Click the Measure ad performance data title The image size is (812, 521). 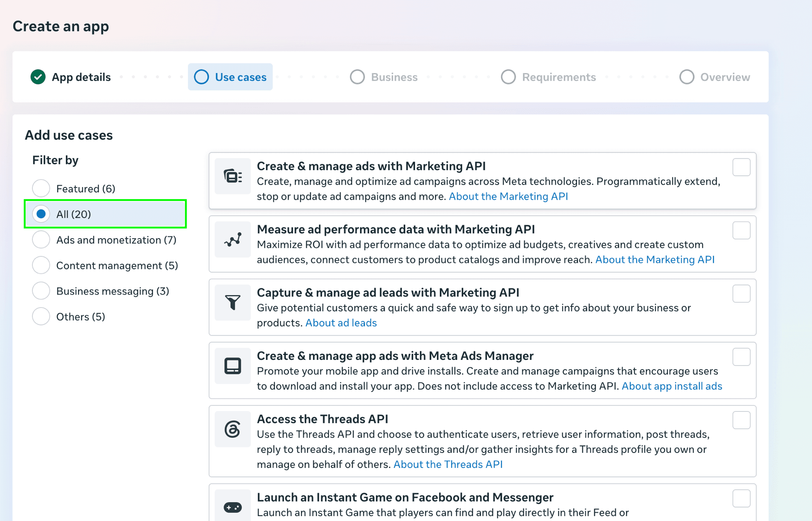(396, 229)
